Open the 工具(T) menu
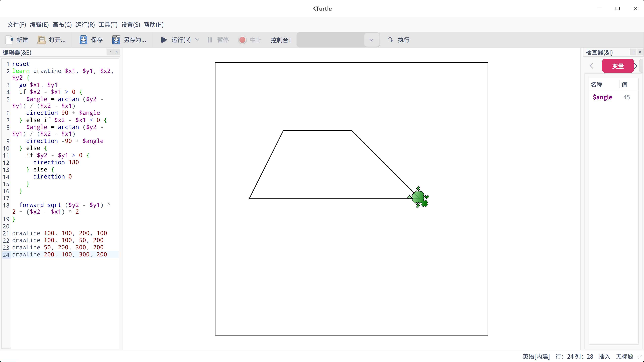The height and width of the screenshot is (362, 644). (108, 24)
